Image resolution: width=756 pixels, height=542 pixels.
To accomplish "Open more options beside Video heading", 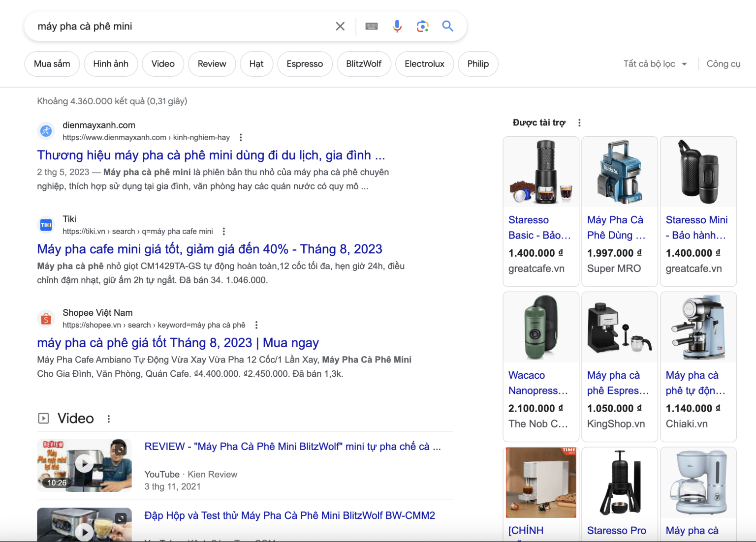I will [x=109, y=419].
